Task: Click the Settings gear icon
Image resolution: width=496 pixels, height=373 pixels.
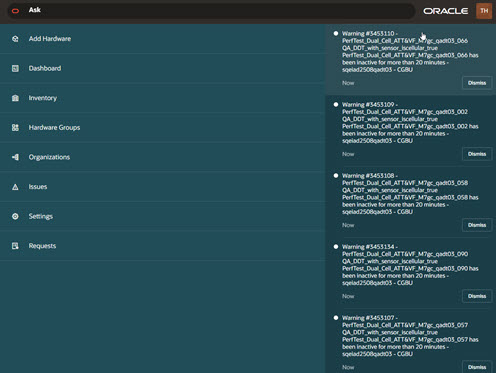Action: click(15, 216)
